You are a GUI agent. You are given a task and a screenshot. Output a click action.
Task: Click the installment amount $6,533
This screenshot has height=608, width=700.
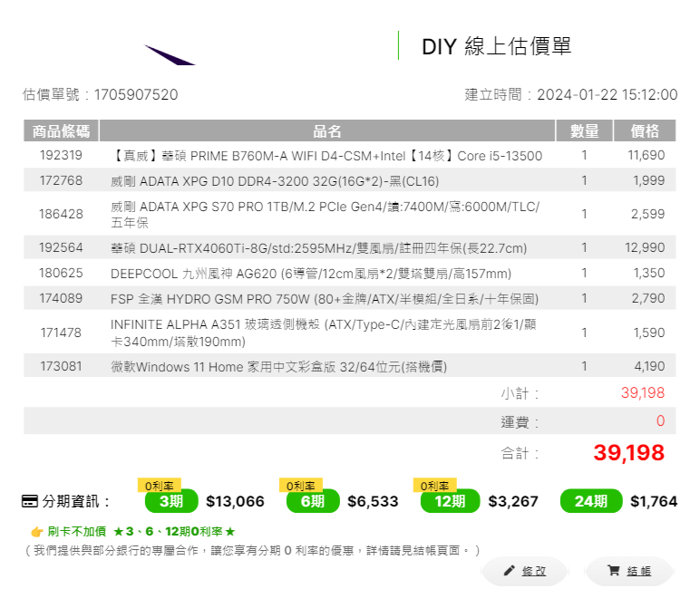pos(373,501)
